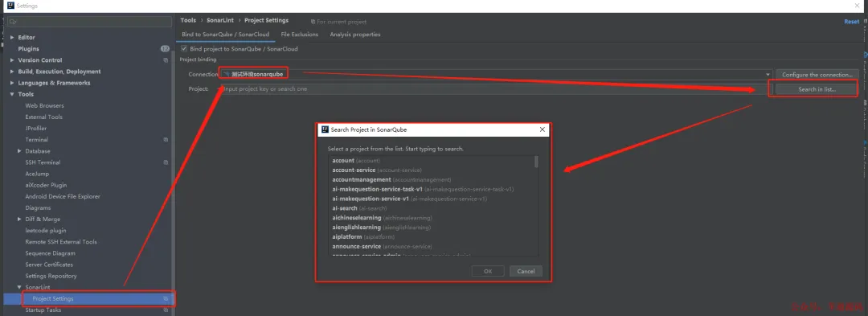Viewport: 868px width, 316px height.
Task: Click the Search in list... button
Action: [x=817, y=89]
